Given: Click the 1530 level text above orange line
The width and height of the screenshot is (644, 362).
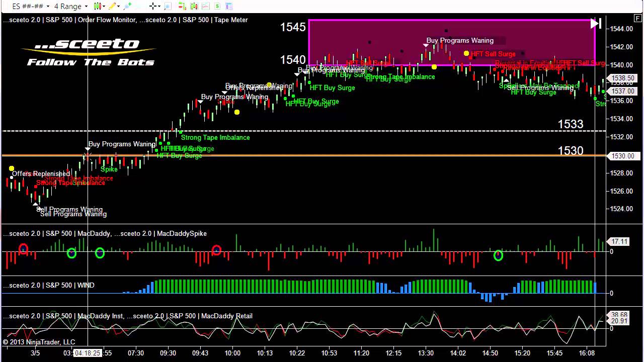Looking at the screenshot, I should 571,150.
